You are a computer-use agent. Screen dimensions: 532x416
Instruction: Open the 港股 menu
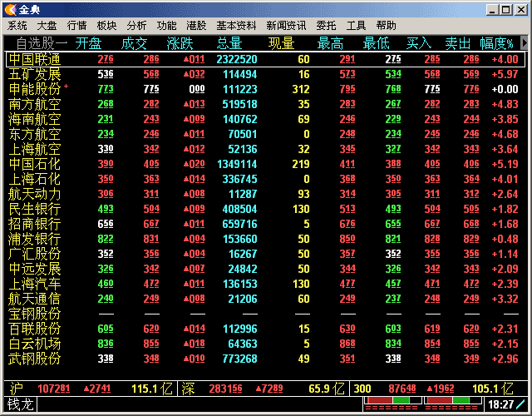196,26
